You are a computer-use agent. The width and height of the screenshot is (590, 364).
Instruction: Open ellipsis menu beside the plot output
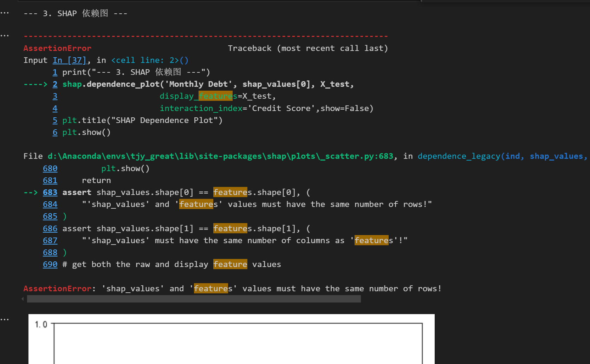(5, 320)
